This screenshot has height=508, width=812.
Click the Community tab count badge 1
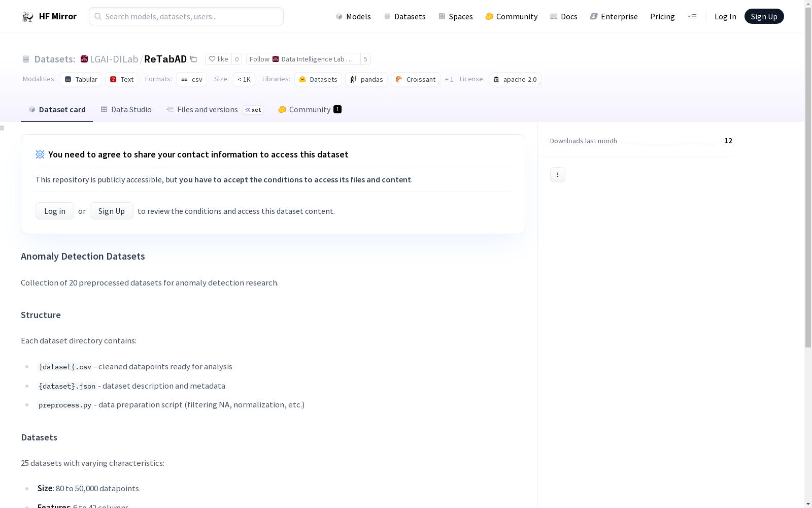click(x=337, y=109)
